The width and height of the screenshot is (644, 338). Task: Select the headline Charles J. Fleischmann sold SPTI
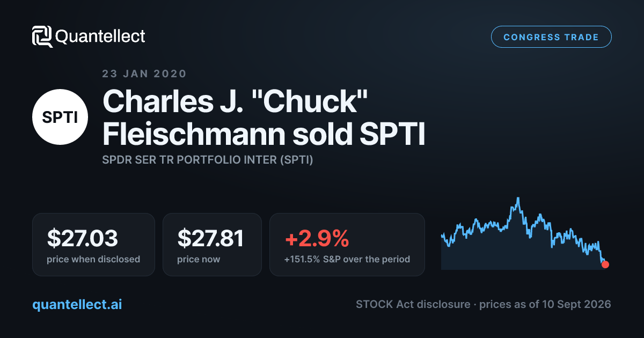264,117
